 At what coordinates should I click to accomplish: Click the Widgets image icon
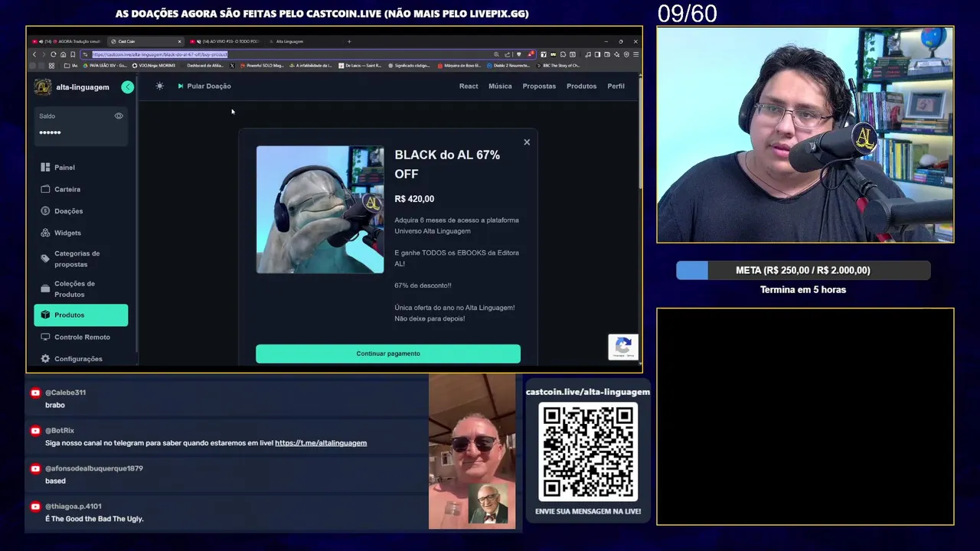(45, 233)
